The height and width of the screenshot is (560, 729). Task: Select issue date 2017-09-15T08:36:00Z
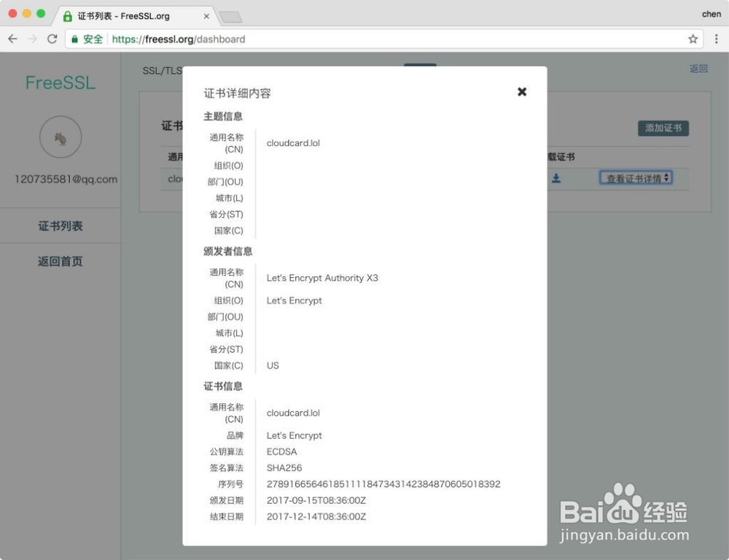pos(316,500)
